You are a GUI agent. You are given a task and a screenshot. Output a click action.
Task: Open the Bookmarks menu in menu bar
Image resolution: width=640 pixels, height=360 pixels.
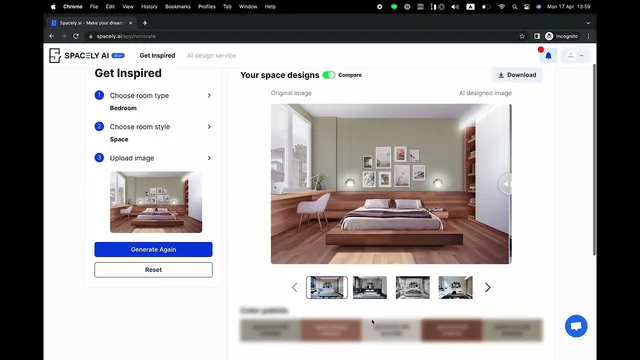178,7
